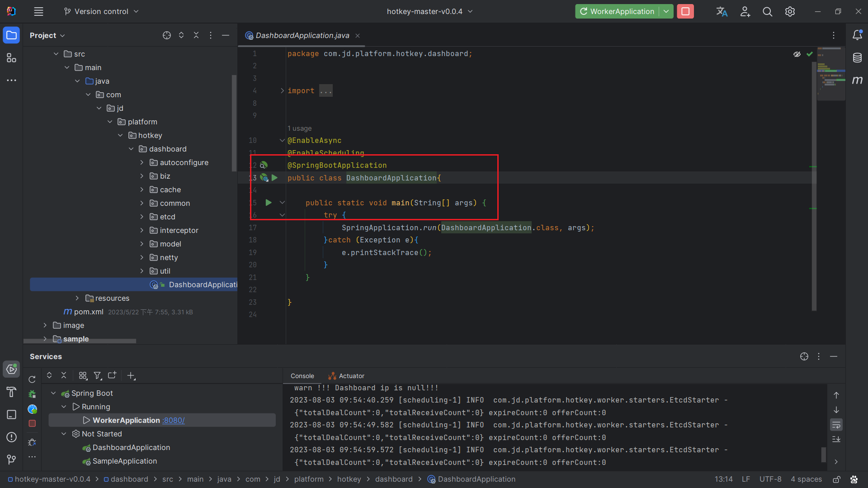The width and height of the screenshot is (868, 488).
Task: Collapse the src folder
Action: coord(56,54)
